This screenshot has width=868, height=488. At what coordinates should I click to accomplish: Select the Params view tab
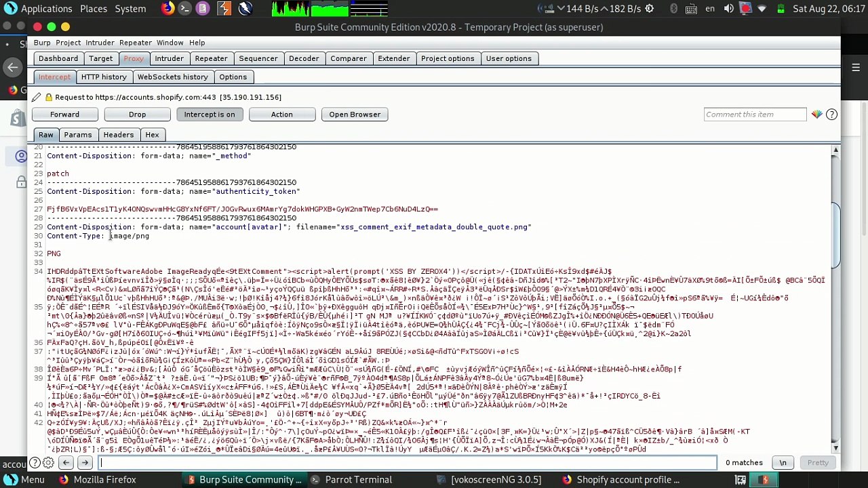click(x=78, y=135)
